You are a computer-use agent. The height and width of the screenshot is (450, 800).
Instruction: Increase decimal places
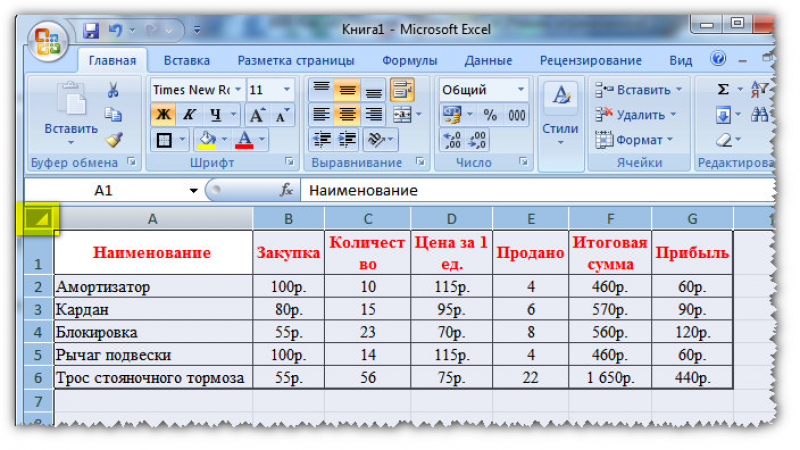(x=452, y=140)
